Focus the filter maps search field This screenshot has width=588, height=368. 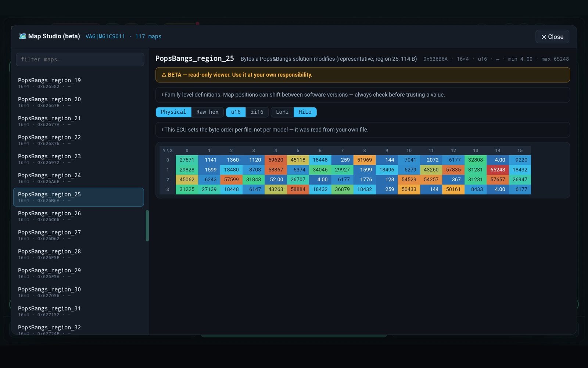pos(80,59)
